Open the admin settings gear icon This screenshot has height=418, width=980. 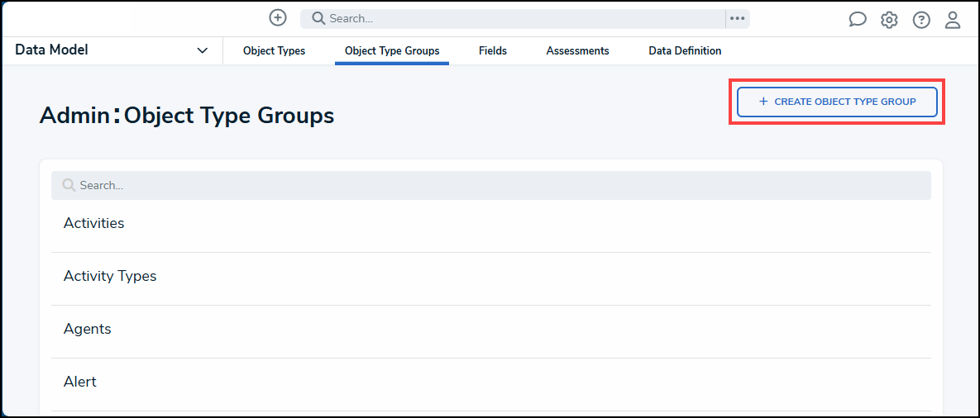889,20
